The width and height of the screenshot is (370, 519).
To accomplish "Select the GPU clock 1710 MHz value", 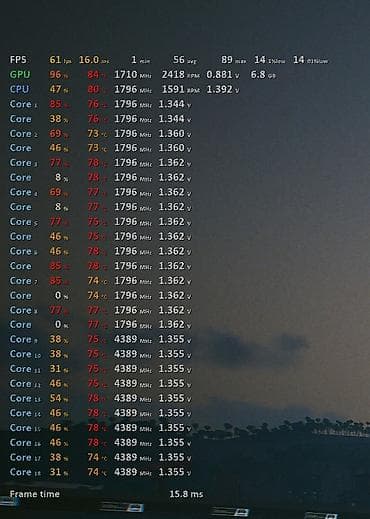I will pos(133,75).
